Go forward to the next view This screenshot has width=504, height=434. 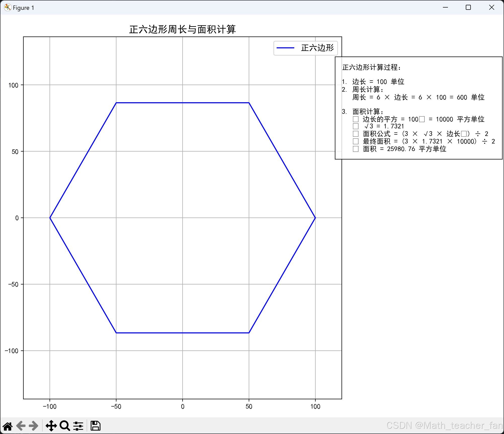[33, 426]
